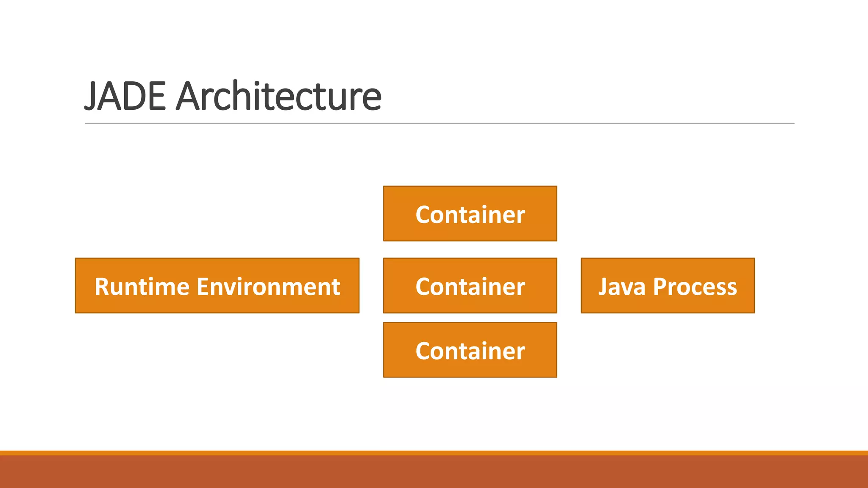Select the bottom Container box
Viewport: 868px width, 488px height.
470,350
